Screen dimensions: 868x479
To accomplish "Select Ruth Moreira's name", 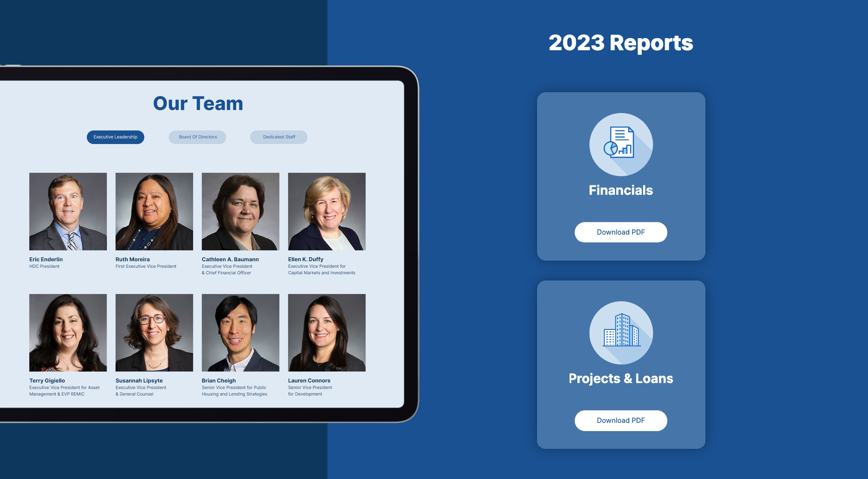I will pyautogui.click(x=132, y=259).
